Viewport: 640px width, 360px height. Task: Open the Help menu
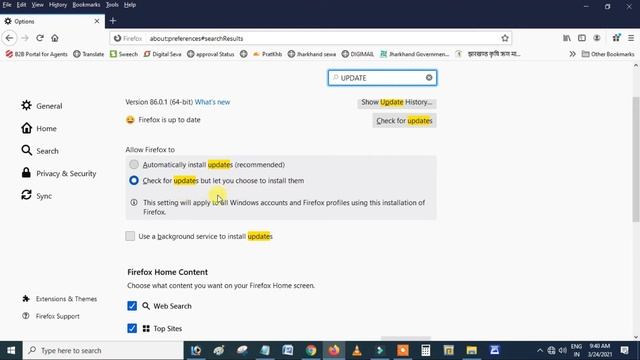coord(130,5)
